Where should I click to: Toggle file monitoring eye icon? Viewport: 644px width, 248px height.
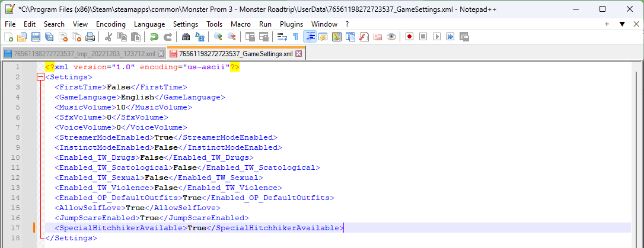[391, 37]
